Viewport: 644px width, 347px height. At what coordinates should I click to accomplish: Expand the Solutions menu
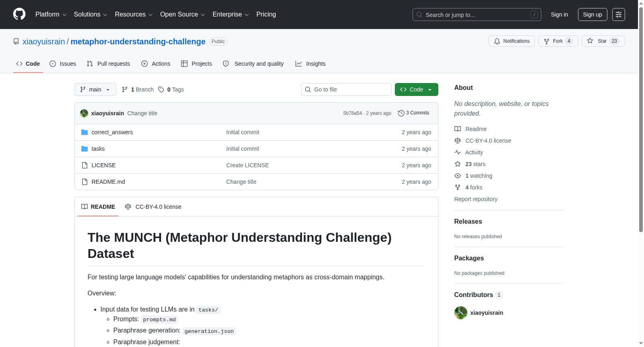91,15
